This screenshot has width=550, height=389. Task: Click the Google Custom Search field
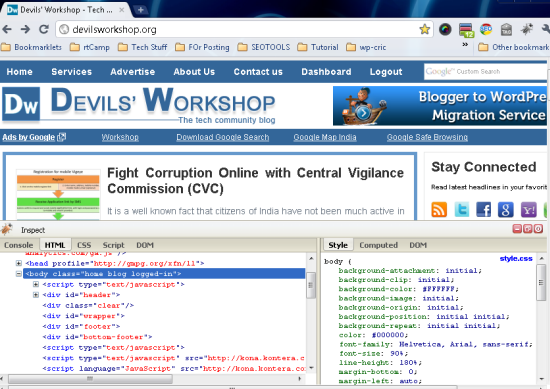pos(485,72)
